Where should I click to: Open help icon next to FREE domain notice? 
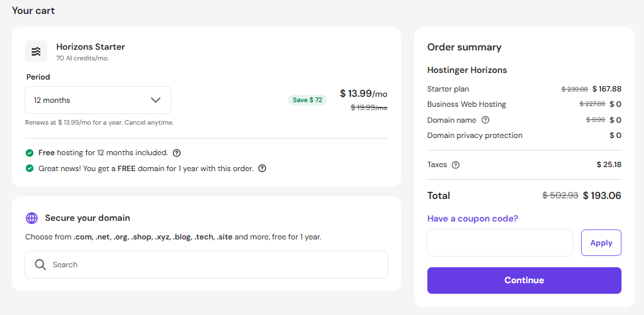click(262, 168)
